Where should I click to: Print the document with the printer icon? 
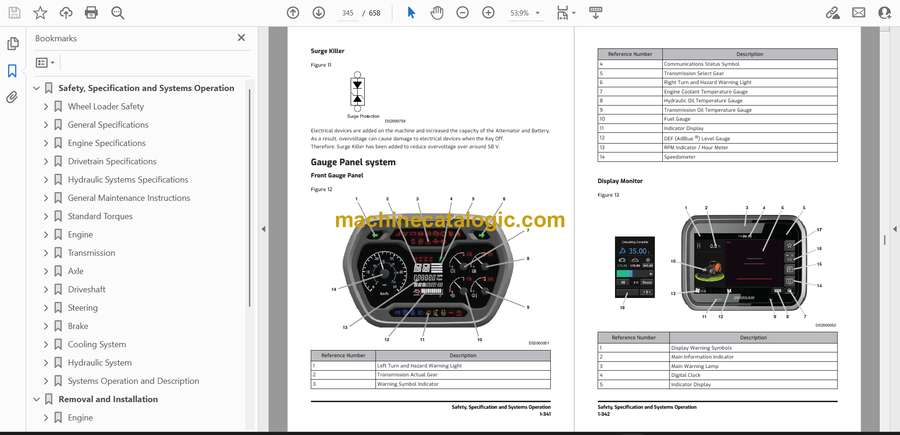tap(92, 13)
